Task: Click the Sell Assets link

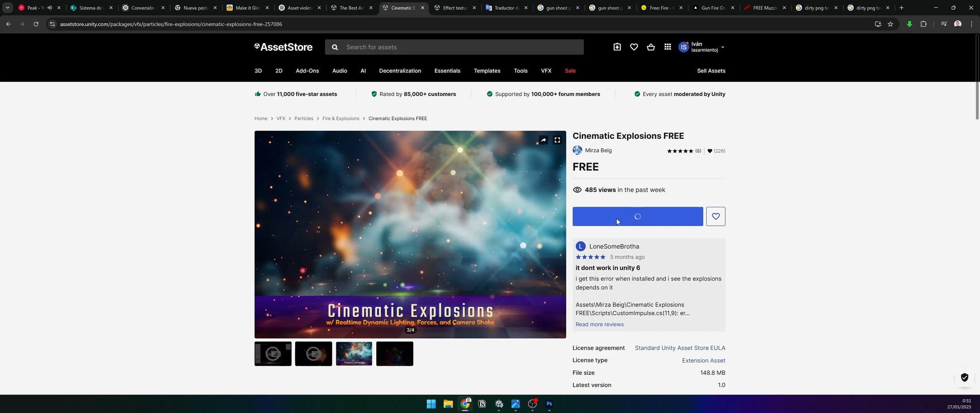Action: tap(711, 71)
